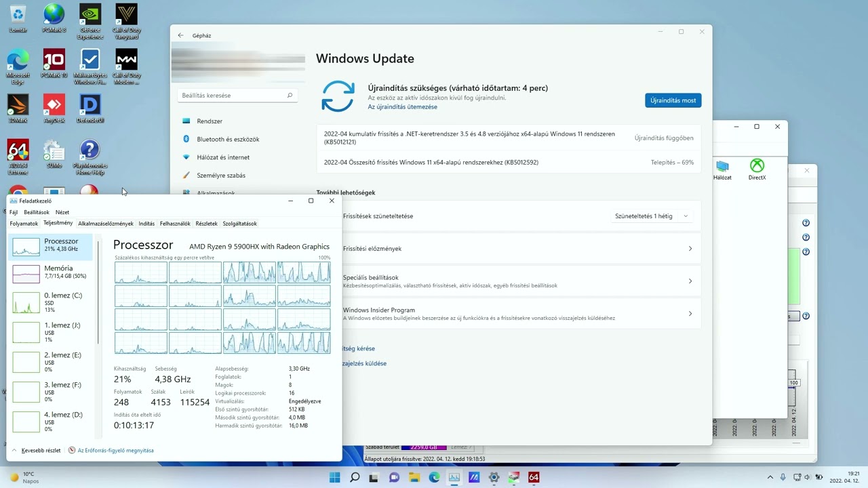
Task: Launch PCMark 10 desktop icon
Action: tap(54, 64)
